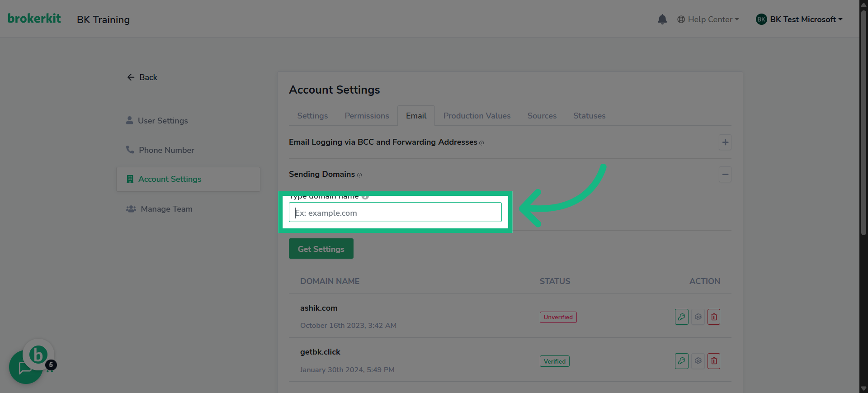The image size is (868, 393).
Task: Click the key icon for getbk.click
Action: (x=681, y=361)
